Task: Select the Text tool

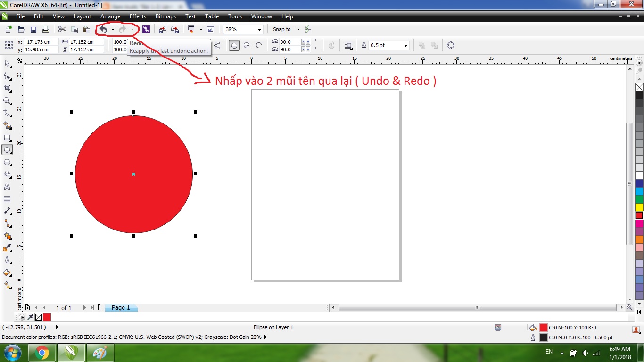Action: click(x=7, y=187)
